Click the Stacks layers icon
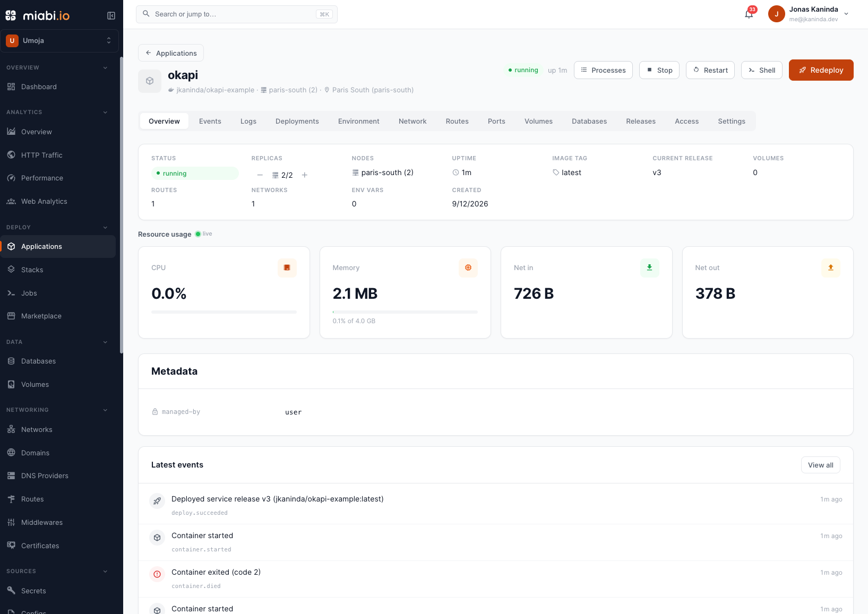 click(11, 270)
